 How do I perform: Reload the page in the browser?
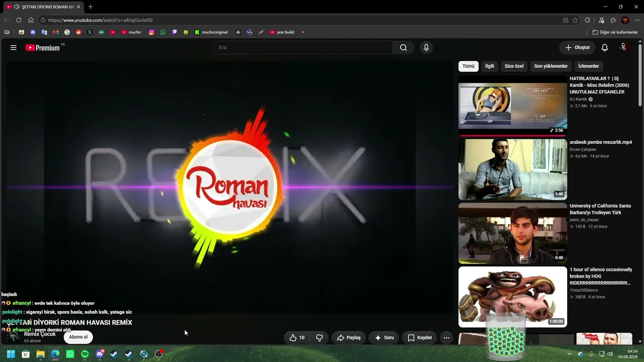pos(19,20)
